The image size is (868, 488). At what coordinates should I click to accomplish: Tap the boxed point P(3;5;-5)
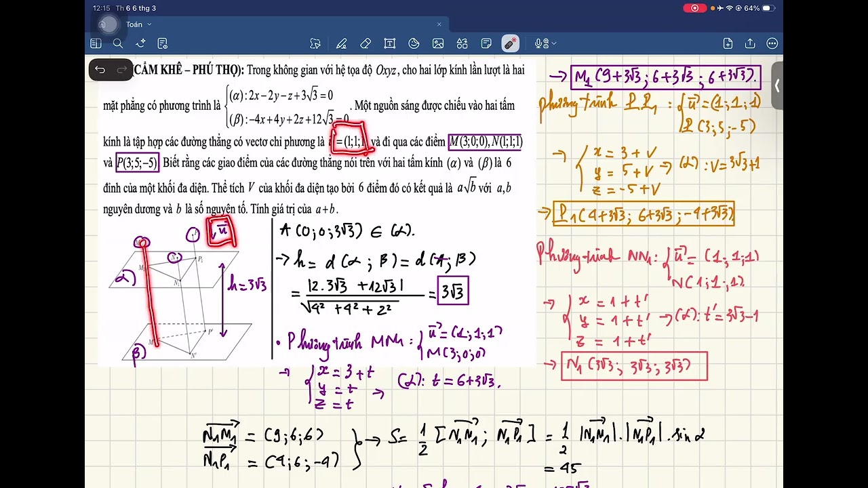(x=137, y=163)
